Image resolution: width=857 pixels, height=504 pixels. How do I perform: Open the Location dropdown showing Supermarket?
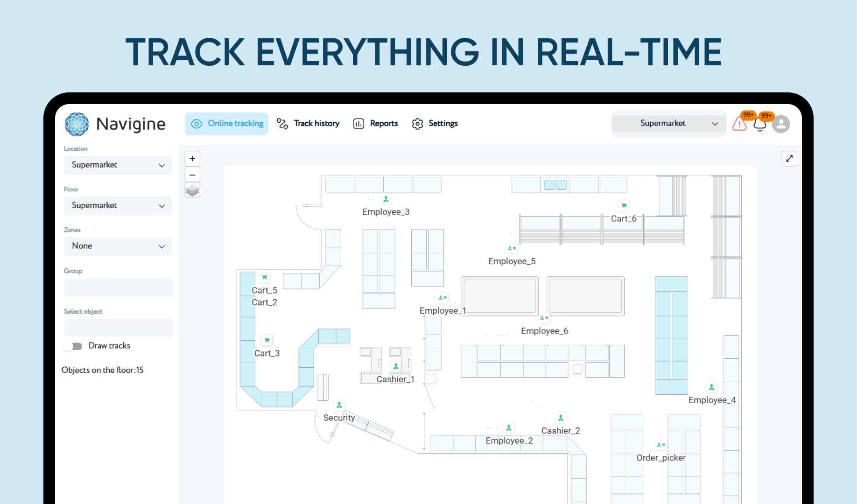click(117, 165)
